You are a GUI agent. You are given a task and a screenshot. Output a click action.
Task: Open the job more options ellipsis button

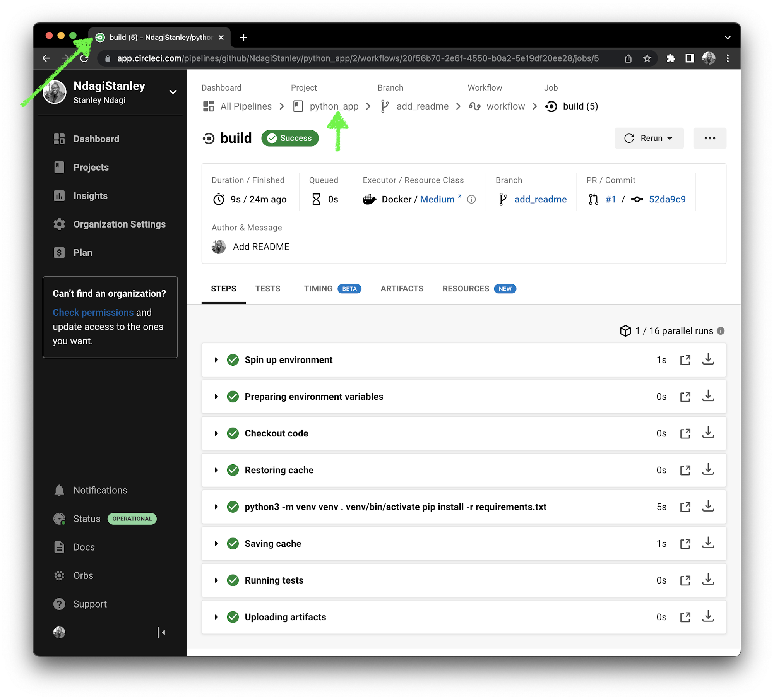tap(709, 138)
